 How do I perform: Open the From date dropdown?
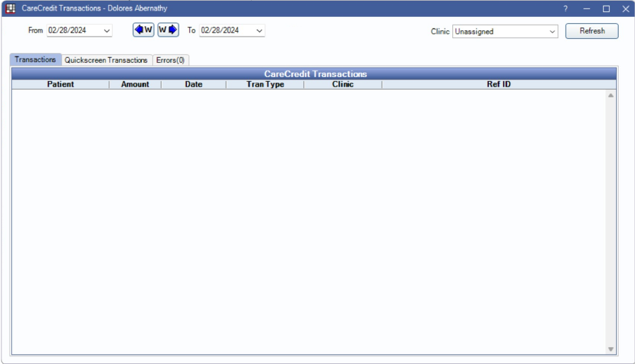pos(107,31)
